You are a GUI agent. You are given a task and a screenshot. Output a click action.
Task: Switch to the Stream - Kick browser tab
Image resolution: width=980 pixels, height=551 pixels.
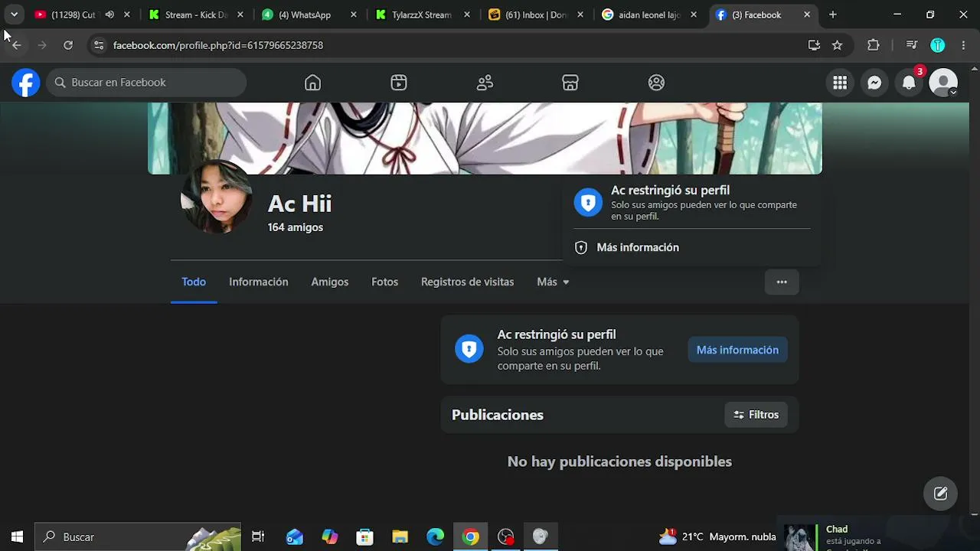197,15
